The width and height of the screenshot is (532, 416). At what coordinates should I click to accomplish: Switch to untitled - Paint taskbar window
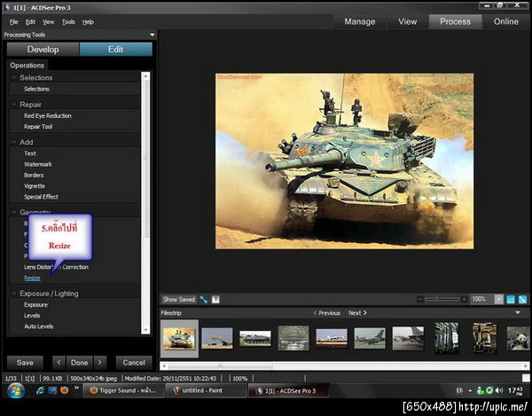pos(206,390)
